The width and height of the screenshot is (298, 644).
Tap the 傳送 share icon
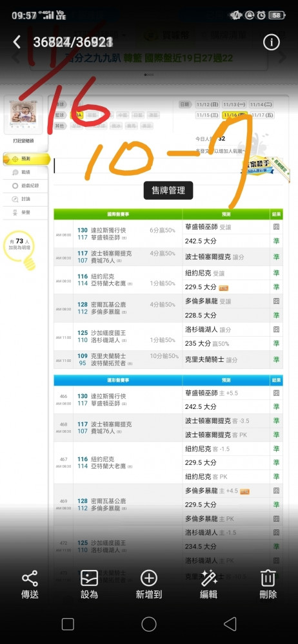(x=30, y=585)
